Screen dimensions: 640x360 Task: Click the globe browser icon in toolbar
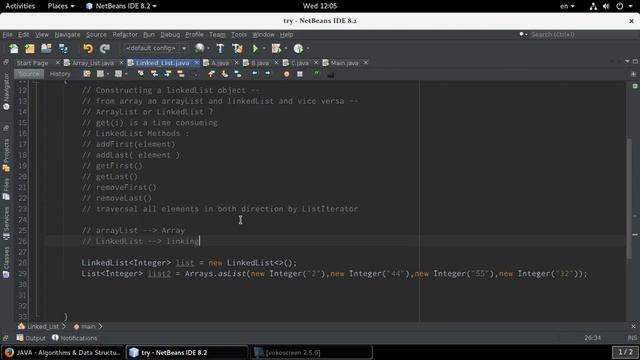tap(199, 48)
